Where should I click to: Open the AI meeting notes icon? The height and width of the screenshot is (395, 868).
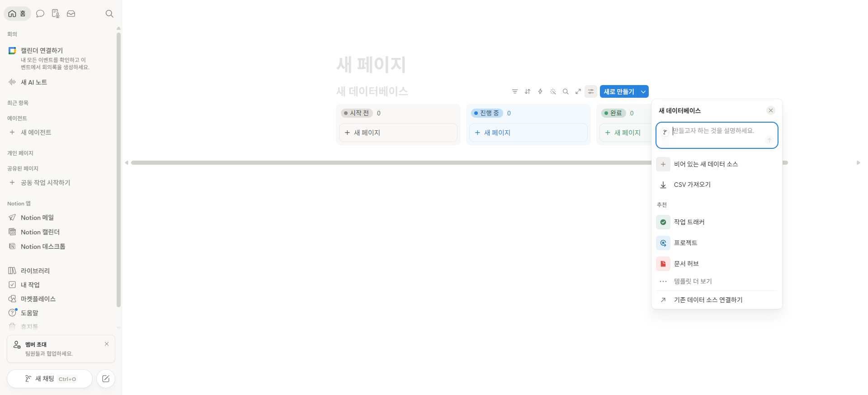coord(56,14)
